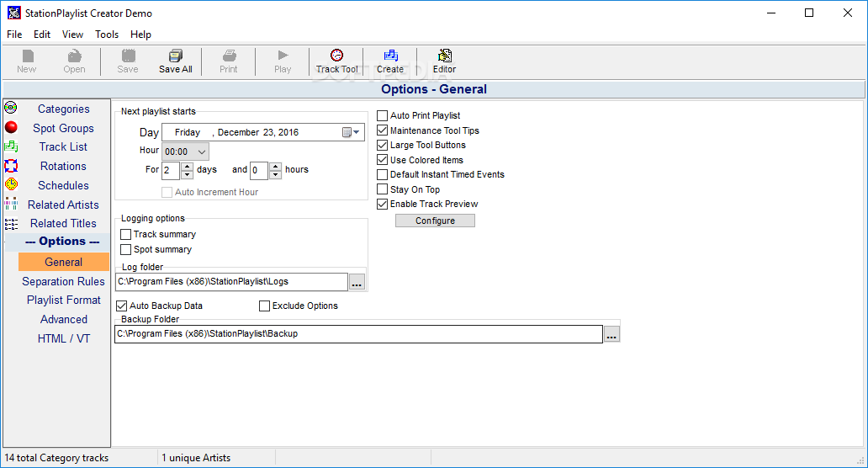Click '14 total Category tracks' status text

(x=56, y=458)
